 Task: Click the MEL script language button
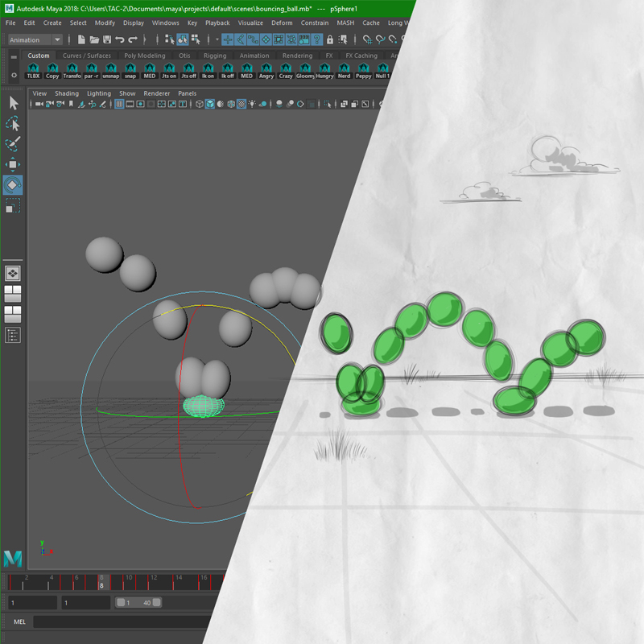[19, 621]
